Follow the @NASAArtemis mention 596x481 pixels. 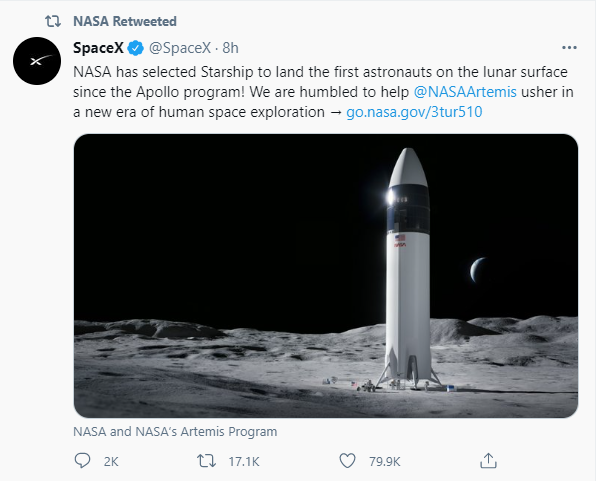(x=465, y=92)
